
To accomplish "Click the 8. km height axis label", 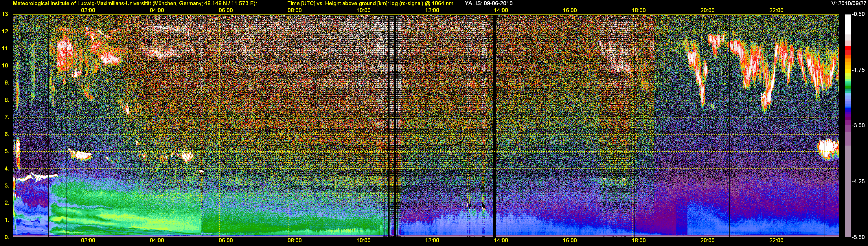I will pos(7,100).
